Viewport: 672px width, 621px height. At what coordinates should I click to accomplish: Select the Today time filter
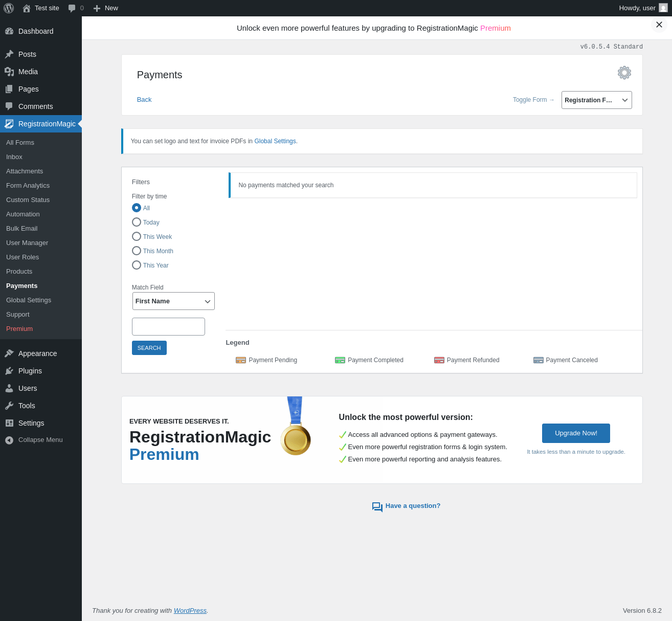tap(137, 222)
